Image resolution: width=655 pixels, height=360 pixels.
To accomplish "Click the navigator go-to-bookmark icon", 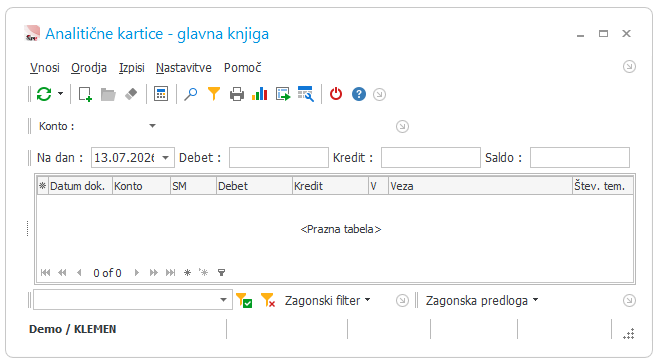I will pyautogui.click(x=203, y=273).
